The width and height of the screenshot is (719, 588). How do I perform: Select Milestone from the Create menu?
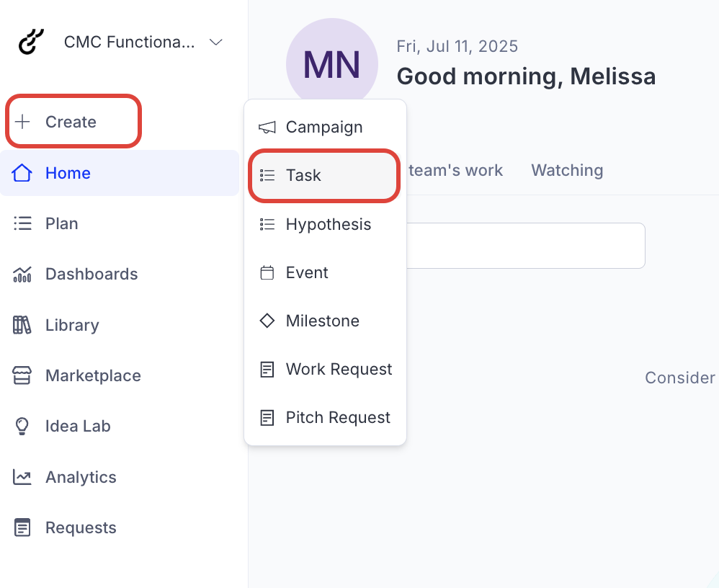[x=322, y=321]
